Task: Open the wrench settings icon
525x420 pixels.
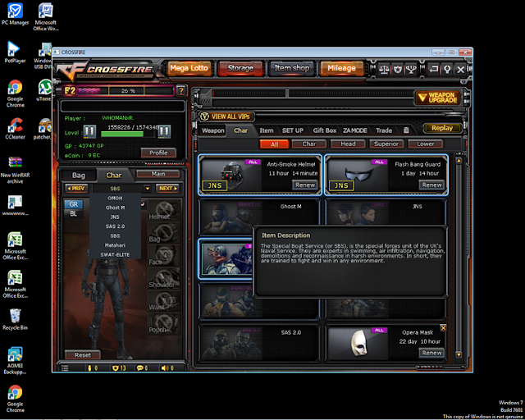Action: coord(447,70)
